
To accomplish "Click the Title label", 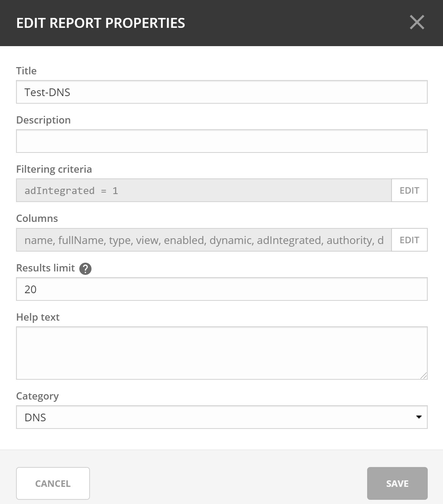I will (x=26, y=71).
